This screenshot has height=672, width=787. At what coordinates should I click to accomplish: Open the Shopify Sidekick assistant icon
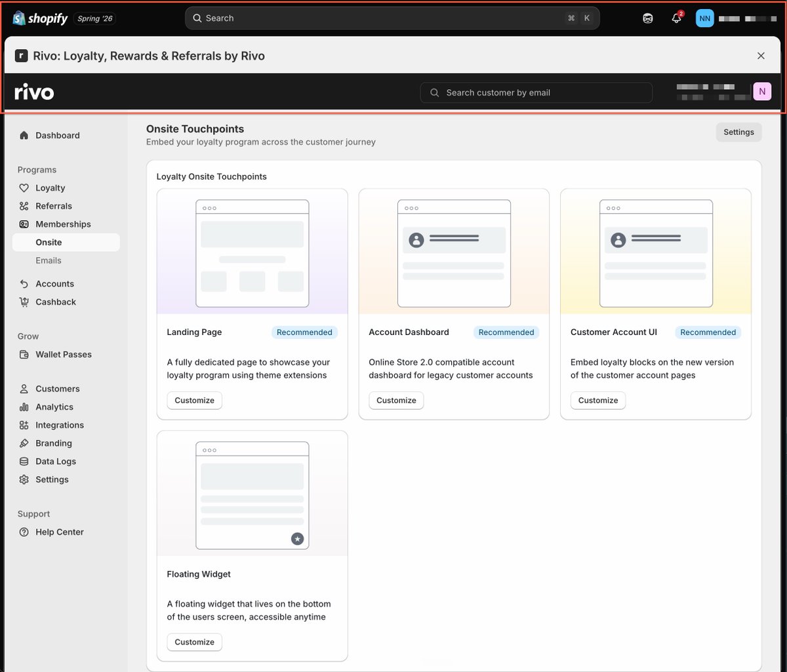[x=648, y=18]
